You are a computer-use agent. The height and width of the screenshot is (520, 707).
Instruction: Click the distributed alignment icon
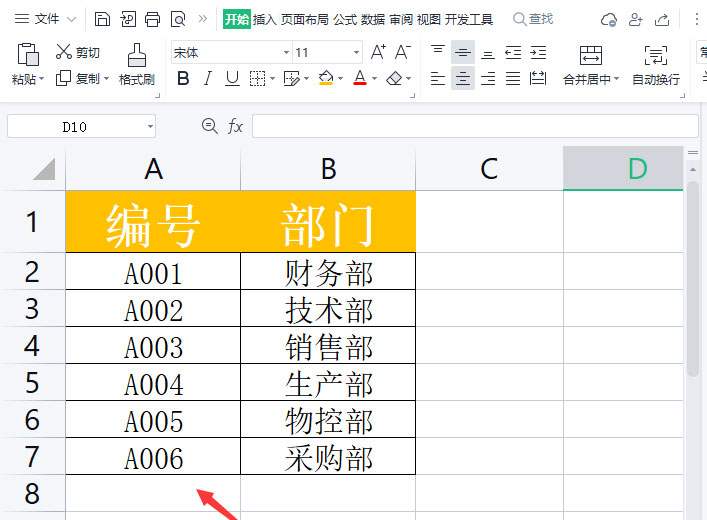click(538, 78)
